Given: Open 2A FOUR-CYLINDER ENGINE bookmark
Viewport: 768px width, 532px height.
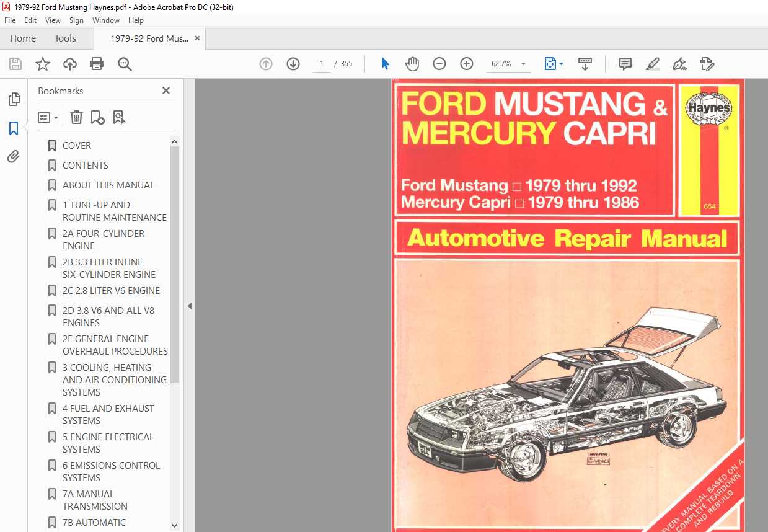Looking at the screenshot, I should pyautogui.click(x=104, y=239).
